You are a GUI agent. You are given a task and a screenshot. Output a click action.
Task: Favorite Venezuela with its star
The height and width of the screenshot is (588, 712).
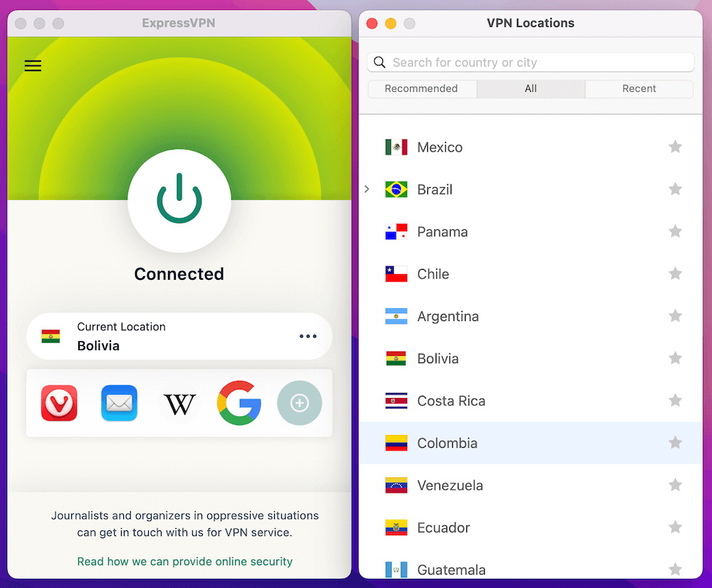pyautogui.click(x=675, y=485)
